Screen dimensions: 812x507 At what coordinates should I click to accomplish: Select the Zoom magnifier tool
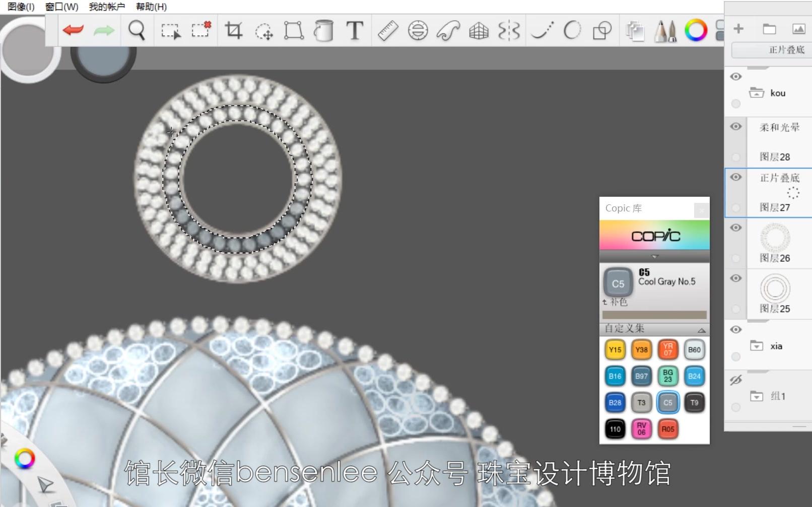(137, 30)
